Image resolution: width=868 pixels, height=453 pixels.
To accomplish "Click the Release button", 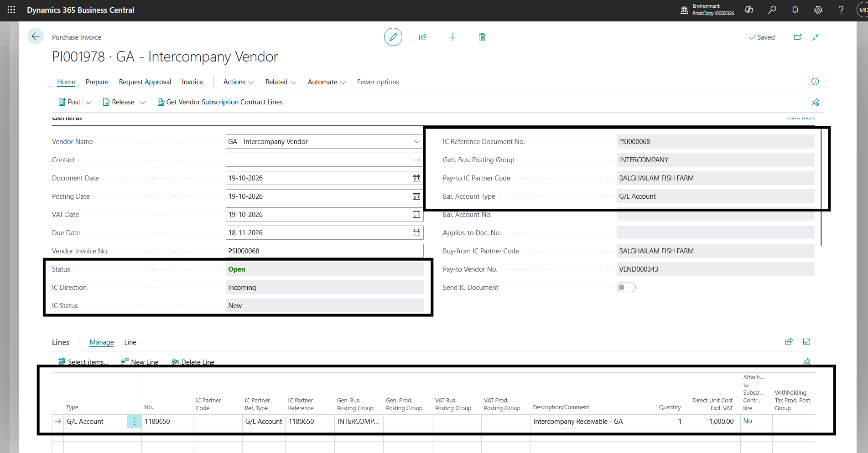I will [119, 102].
